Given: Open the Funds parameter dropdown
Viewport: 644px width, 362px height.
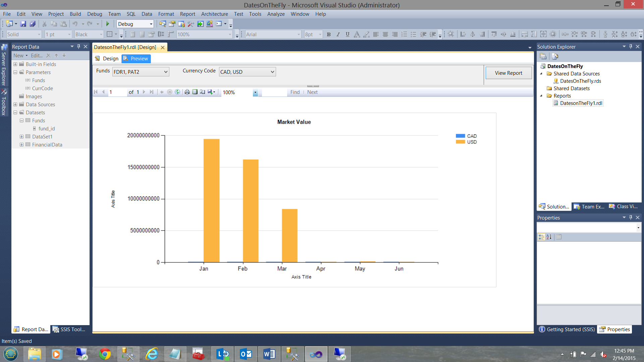Looking at the screenshot, I should 166,72.
